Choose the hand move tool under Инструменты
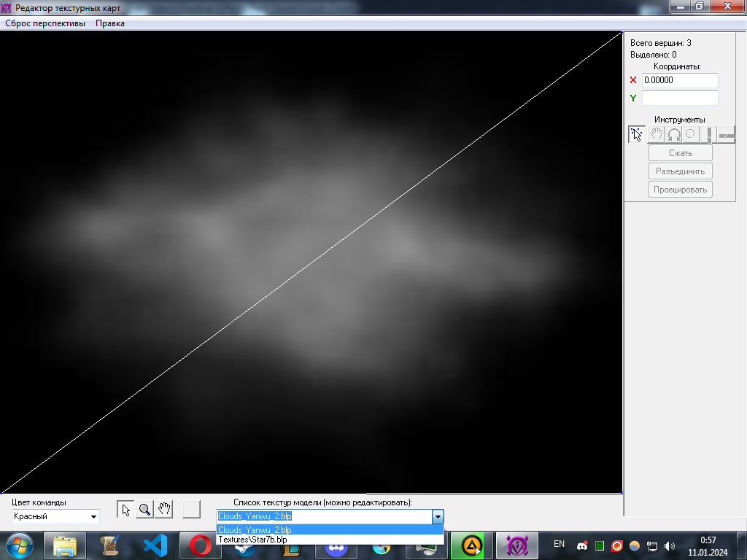 (656, 135)
